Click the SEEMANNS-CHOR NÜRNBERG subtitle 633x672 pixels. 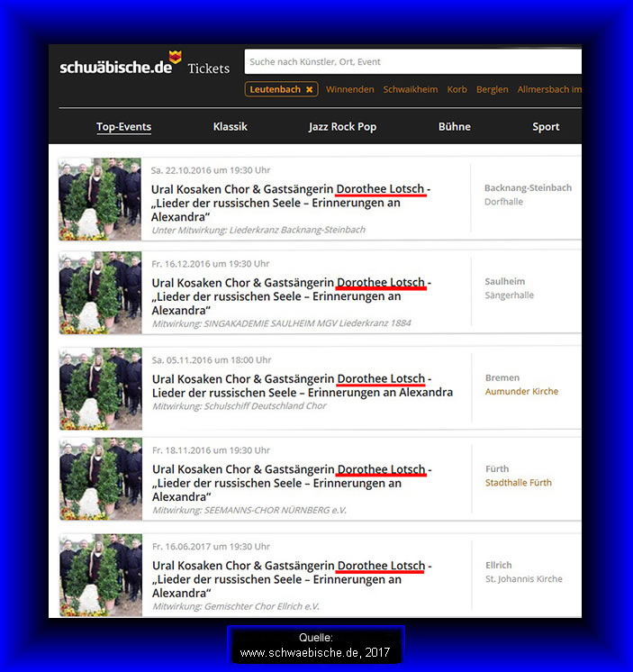(x=249, y=510)
